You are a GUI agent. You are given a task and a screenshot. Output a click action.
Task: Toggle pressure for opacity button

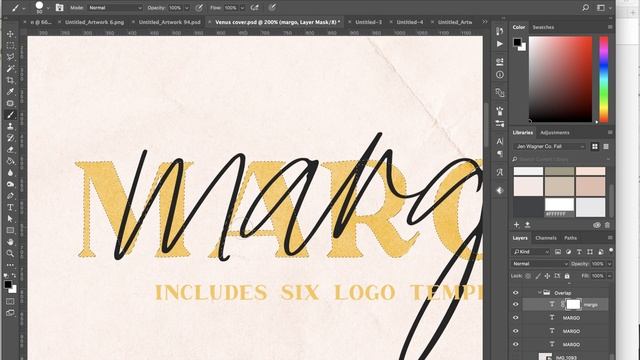199,7
